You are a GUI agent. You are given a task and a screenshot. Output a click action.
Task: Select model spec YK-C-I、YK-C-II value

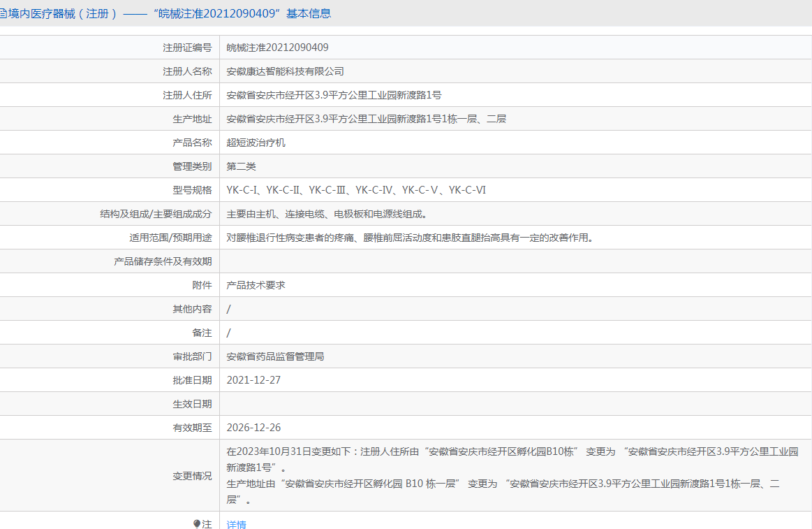point(356,190)
